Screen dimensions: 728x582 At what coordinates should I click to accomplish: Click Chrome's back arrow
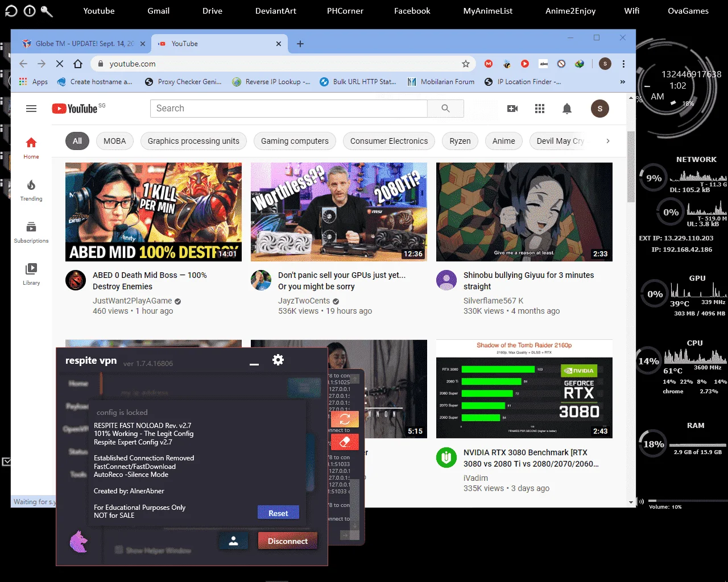23,64
